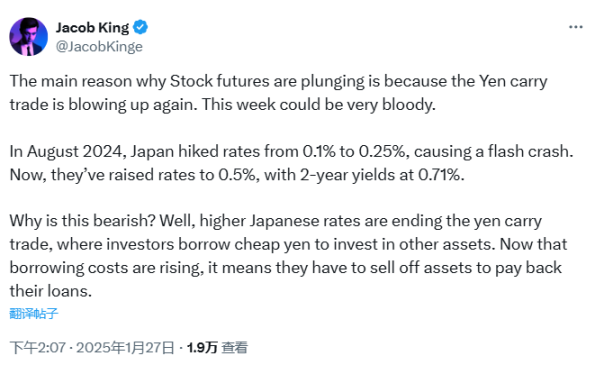
Task: Click the final words 'their loans.'
Action: tap(51, 291)
